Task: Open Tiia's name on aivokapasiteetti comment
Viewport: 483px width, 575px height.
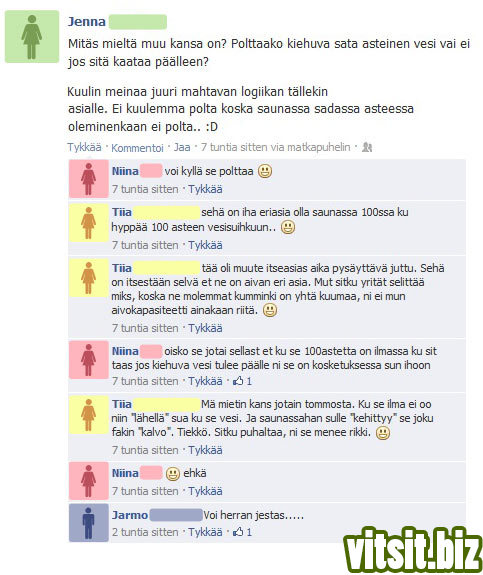Action: pos(122,268)
